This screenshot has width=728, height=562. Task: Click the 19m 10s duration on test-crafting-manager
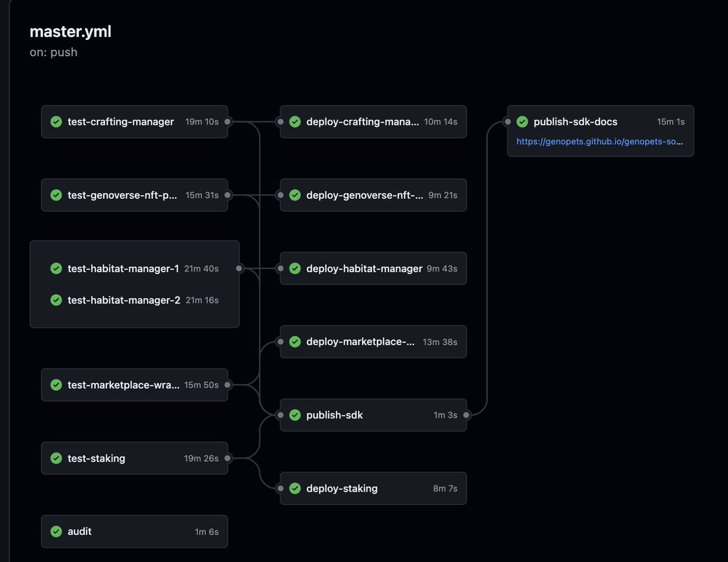202,122
